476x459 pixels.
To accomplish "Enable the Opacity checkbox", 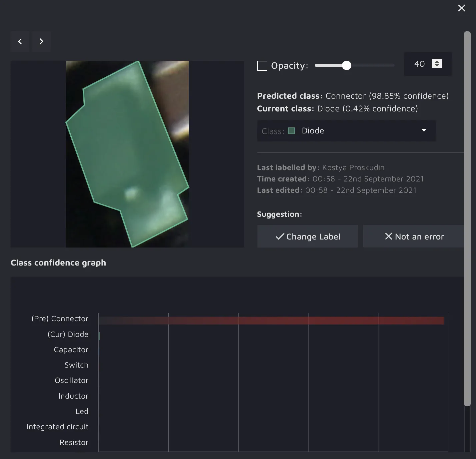I will [x=262, y=66].
